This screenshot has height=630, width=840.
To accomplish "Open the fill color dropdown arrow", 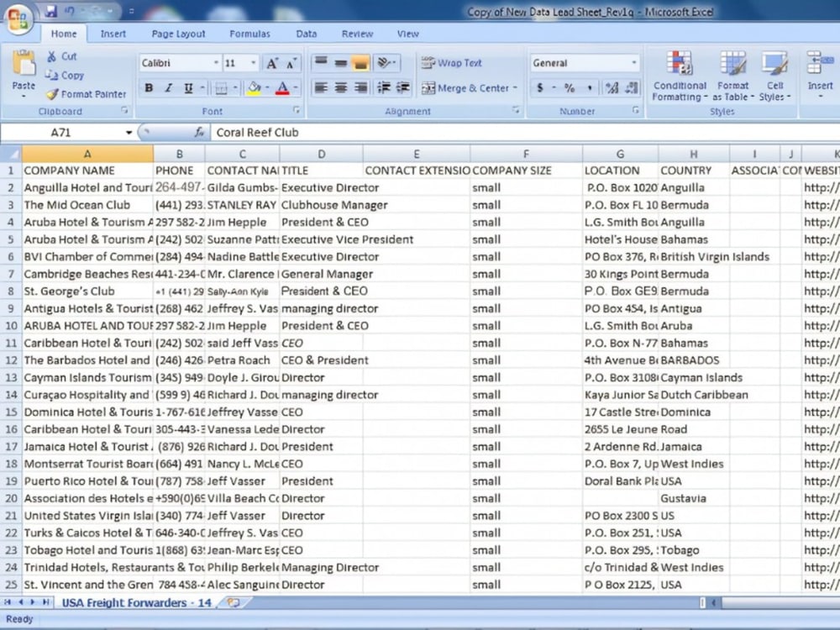I will pyautogui.click(x=267, y=88).
